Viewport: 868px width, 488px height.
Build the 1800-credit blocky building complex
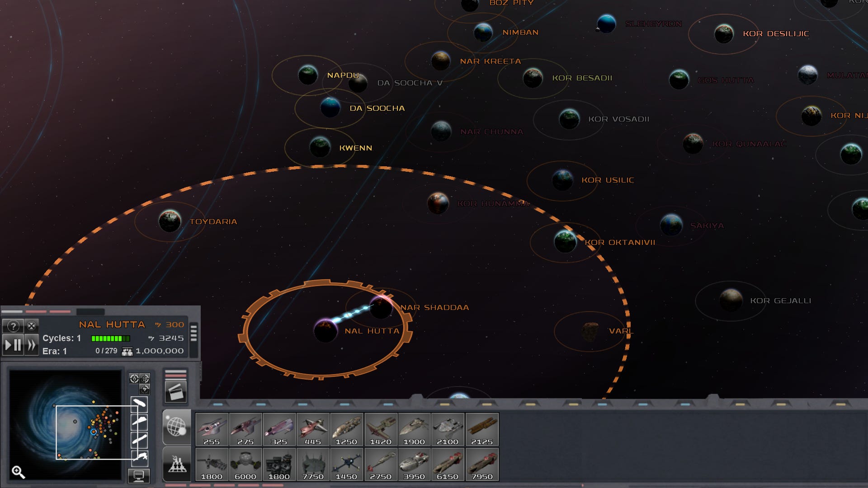279,464
